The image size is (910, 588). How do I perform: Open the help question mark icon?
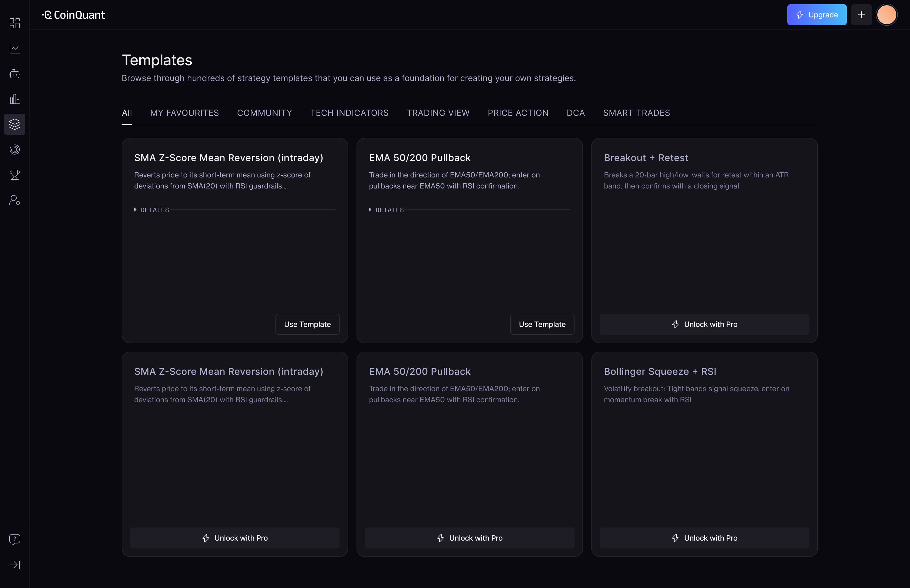(x=14, y=539)
